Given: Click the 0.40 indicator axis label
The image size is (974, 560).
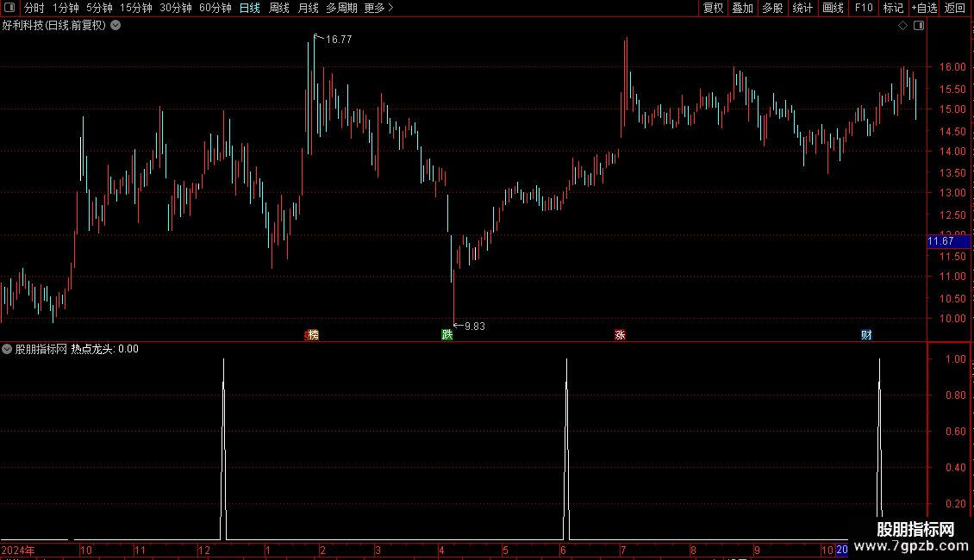Looking at the screenshot, I should [955, 467].
